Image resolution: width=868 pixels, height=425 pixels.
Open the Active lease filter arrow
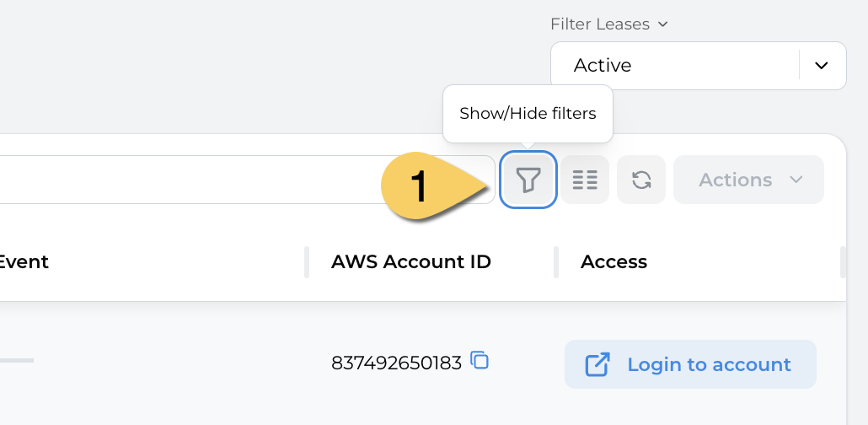click(822, 66)
